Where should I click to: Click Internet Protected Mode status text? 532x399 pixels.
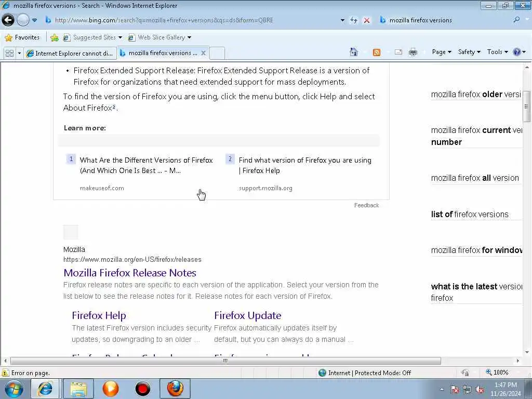coord(369,373)
